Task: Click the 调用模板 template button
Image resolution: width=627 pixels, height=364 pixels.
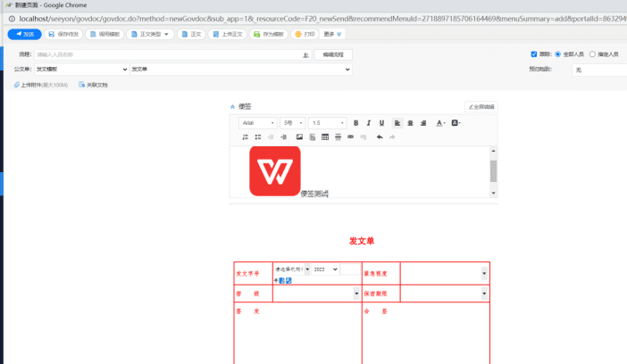Action: click(104, 35)
